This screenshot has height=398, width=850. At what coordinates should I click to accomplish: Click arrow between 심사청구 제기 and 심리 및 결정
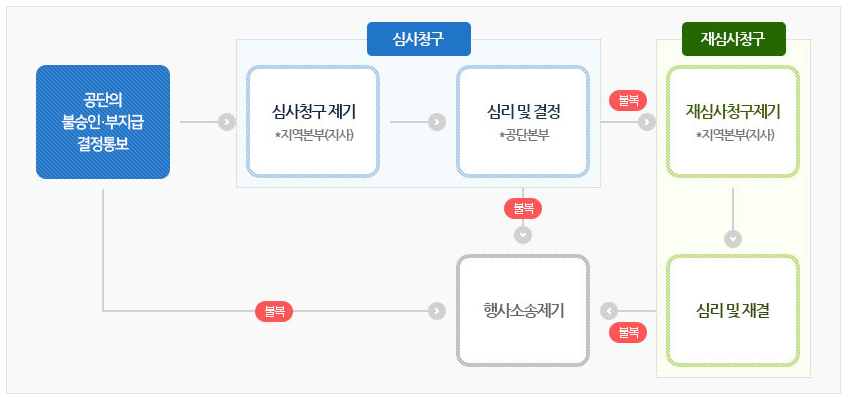[437, 122]
